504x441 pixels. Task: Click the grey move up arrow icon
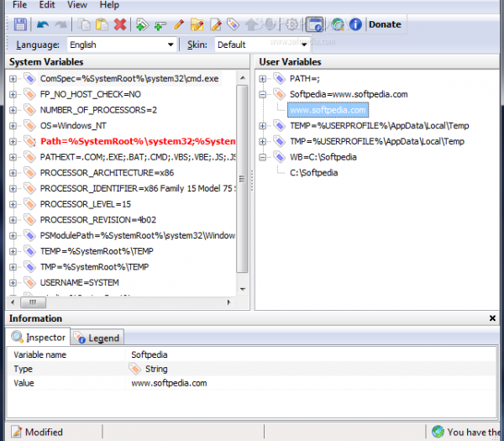(252, 24)
